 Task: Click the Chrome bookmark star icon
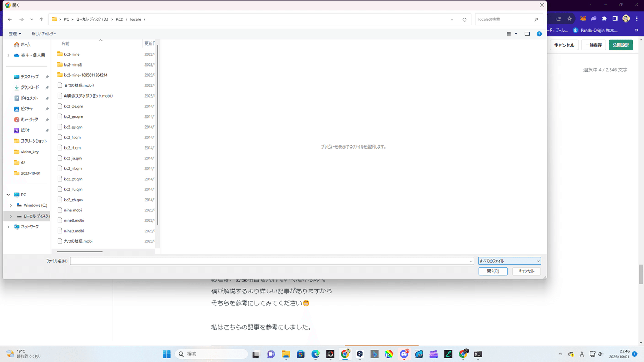pyautogui.click(x=569, y=18)
